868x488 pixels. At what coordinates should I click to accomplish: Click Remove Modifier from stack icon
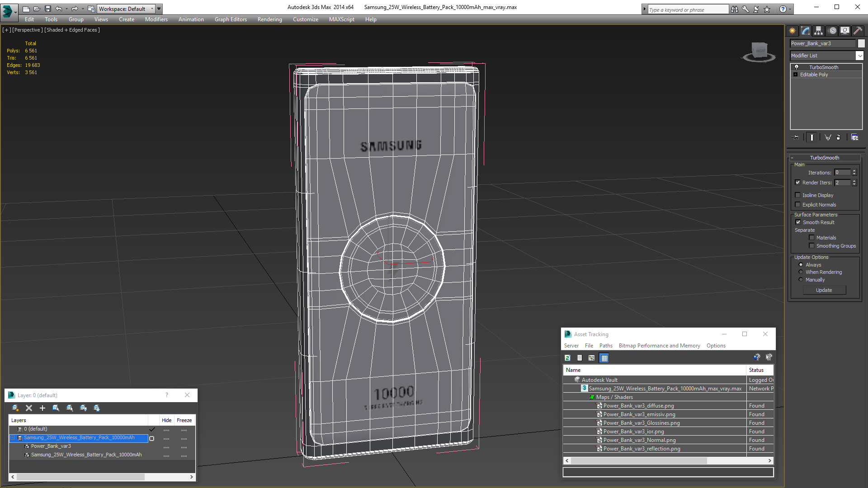pyautogui.click(x=839, y=137)
